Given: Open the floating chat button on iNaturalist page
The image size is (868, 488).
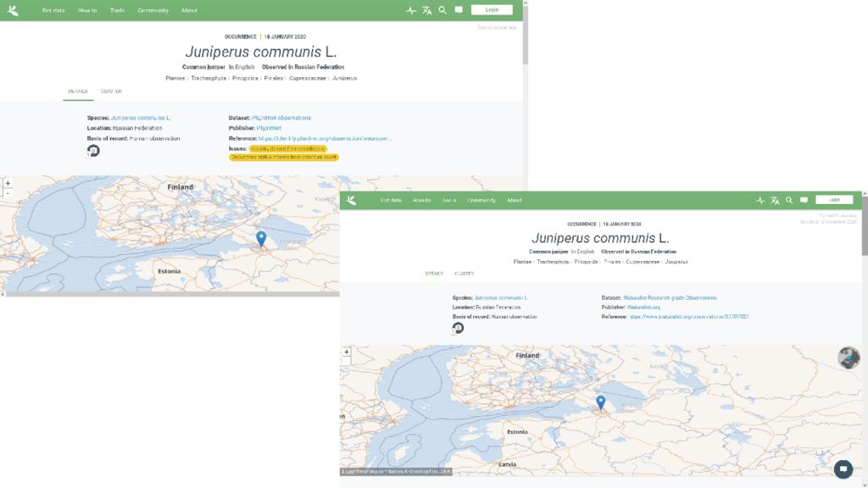Looking at the screenshot, I should click(x=843, y=469).
